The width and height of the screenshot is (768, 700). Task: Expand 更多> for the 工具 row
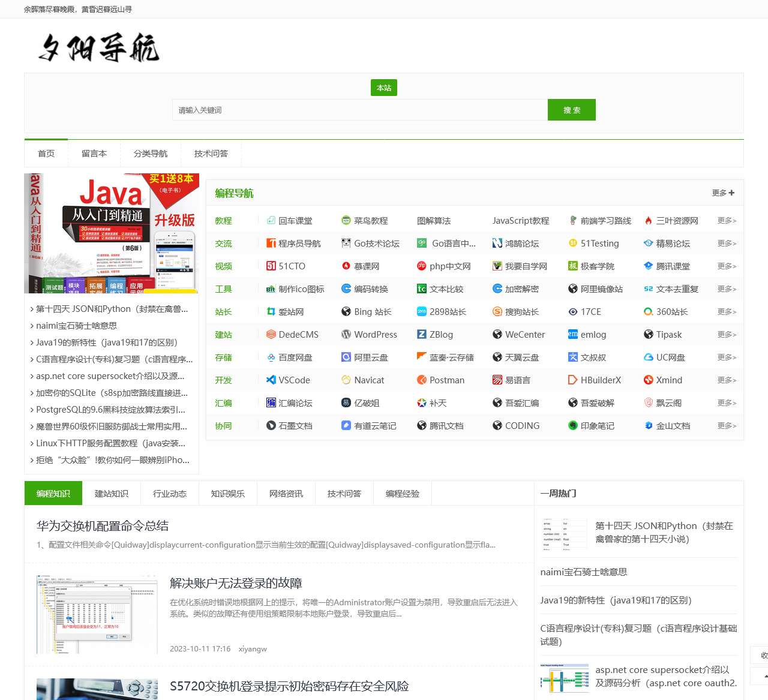pos(727,289)
